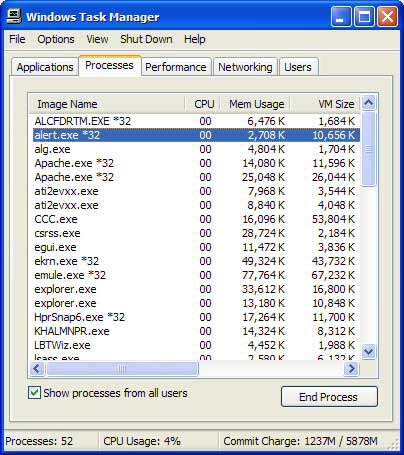
Task: Select the LBTWiz.exe process
Action: click(196, 345)
